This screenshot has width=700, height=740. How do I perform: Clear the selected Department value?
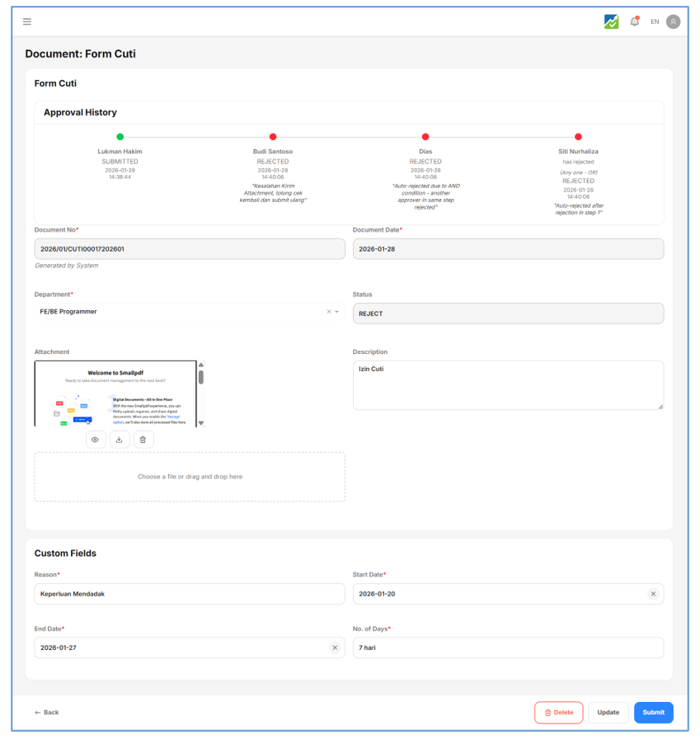tap(328, 312)
